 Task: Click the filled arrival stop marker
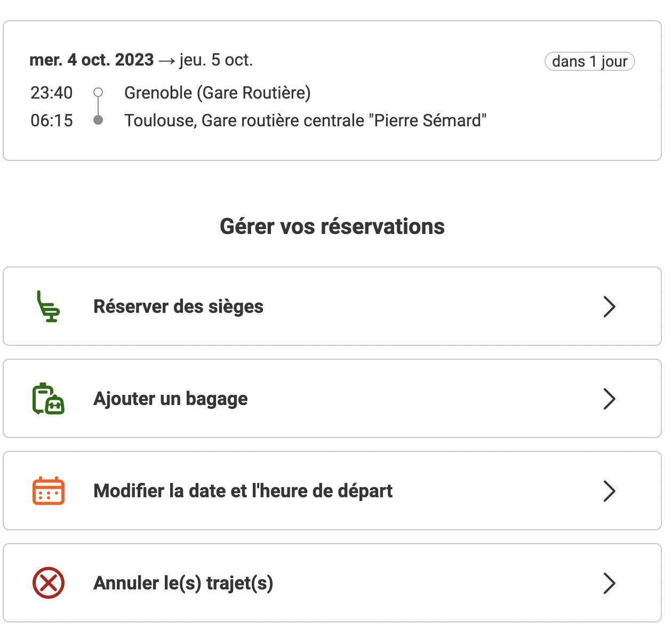click(x=98, y=120)
